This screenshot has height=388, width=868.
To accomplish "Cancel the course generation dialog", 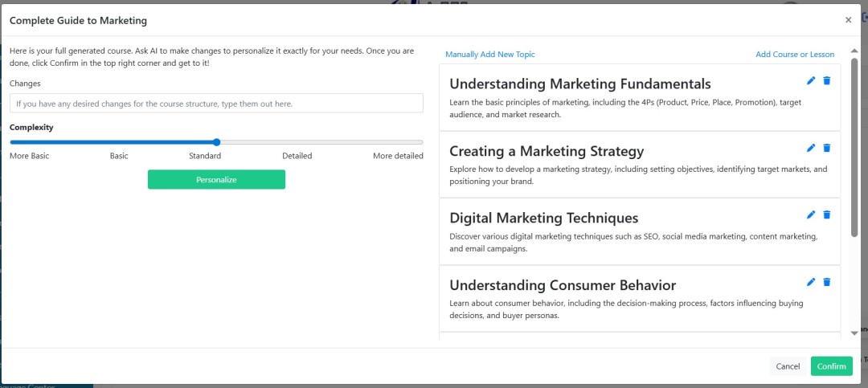I will [787, 366].
